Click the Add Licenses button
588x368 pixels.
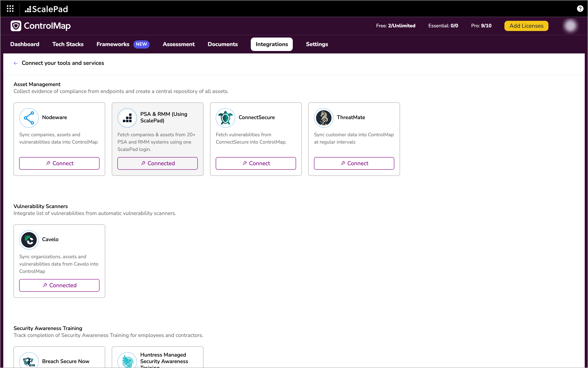[526, 26]
